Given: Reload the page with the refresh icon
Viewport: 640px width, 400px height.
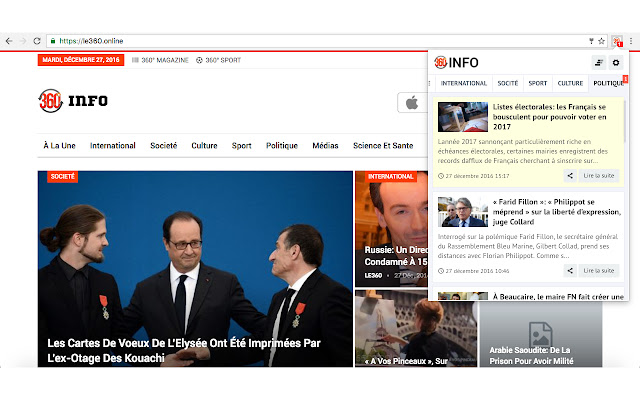Looking at the screenshot, I should pos(37,41).
